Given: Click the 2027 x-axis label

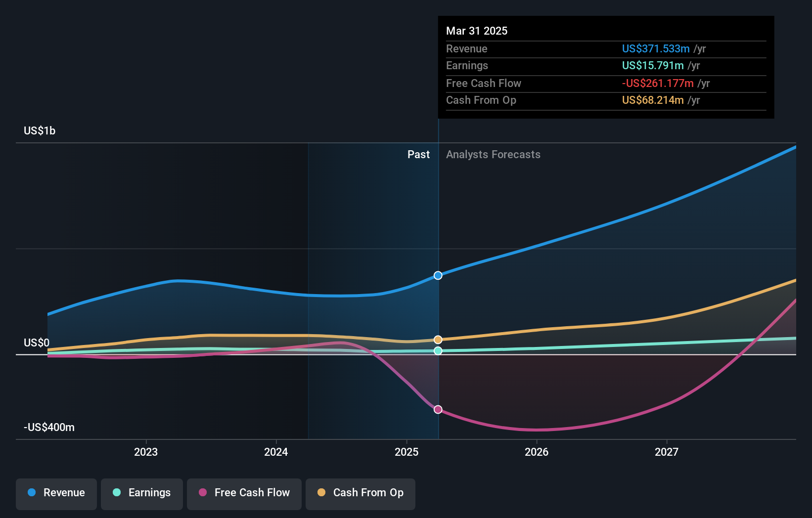Looking at the screenshot, I should click(x=667, y=452).
